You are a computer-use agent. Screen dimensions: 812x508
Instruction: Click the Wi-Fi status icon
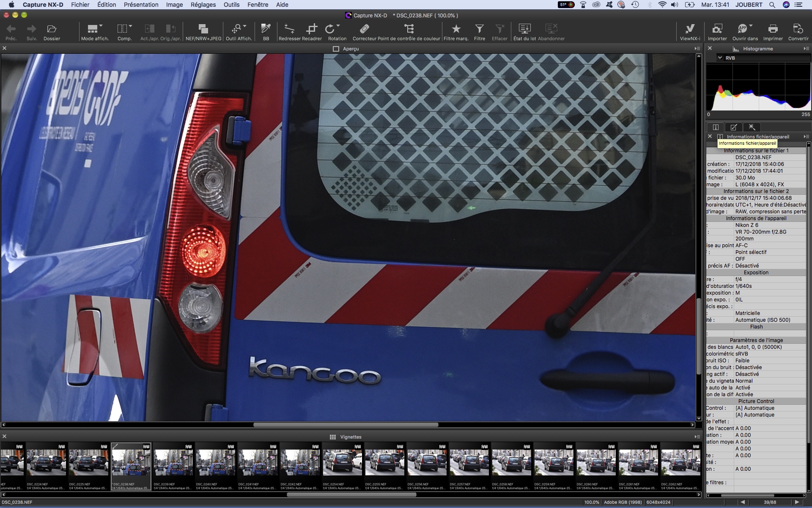coord(662,5)
